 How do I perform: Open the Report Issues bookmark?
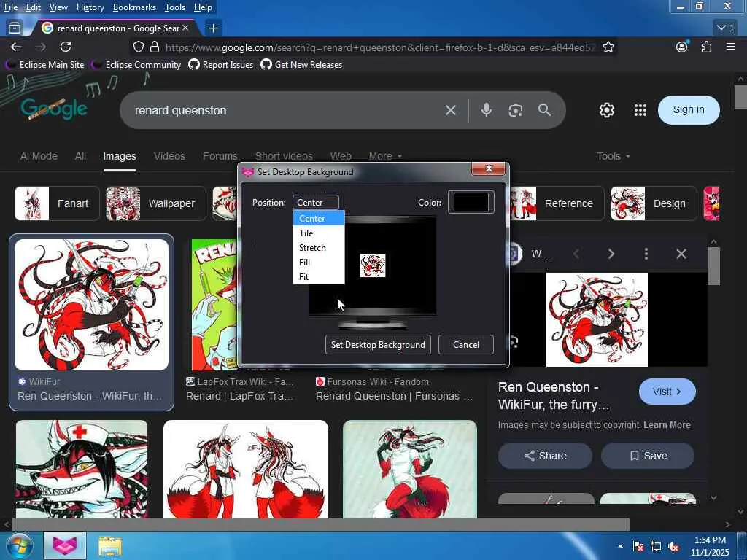[221, 65]
